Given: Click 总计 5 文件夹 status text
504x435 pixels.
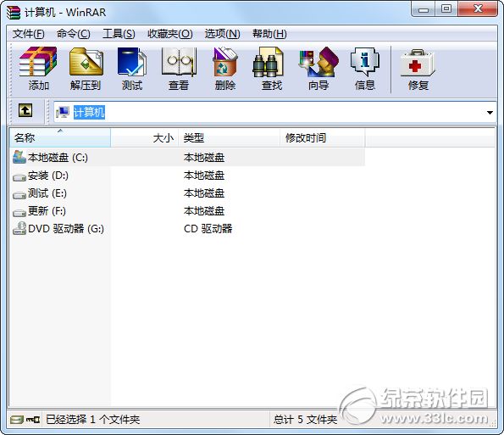Looking at the screenshot, I should pos(305,419).
